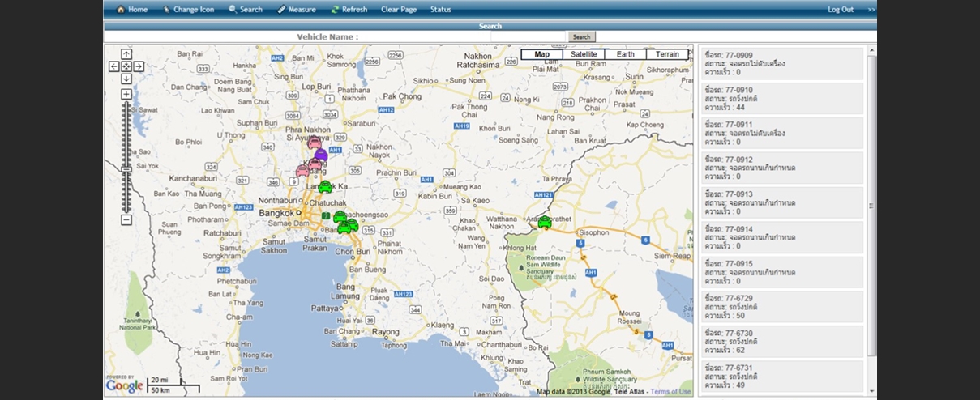Open the Terms of Use link

[670, 392]
